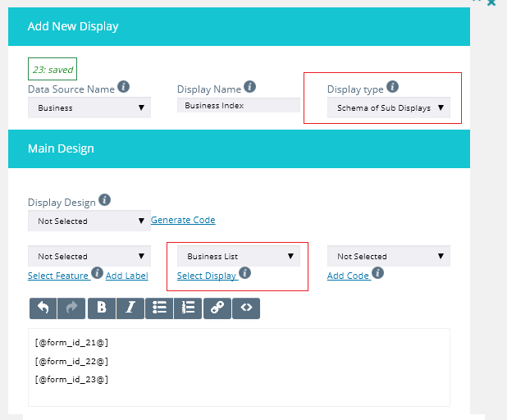The image size is (507, 420).
Task: Open feature dropdown above Select Feature
Action: pos(89,256)
